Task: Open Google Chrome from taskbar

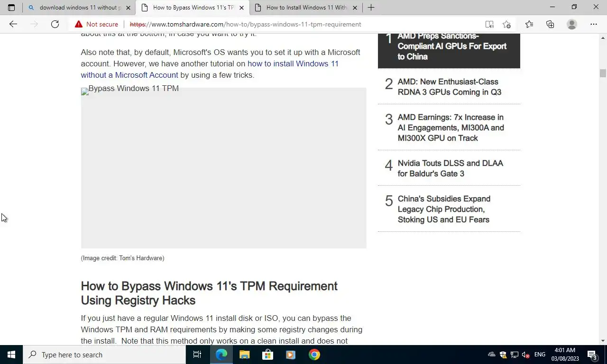Action: [314, 355]
